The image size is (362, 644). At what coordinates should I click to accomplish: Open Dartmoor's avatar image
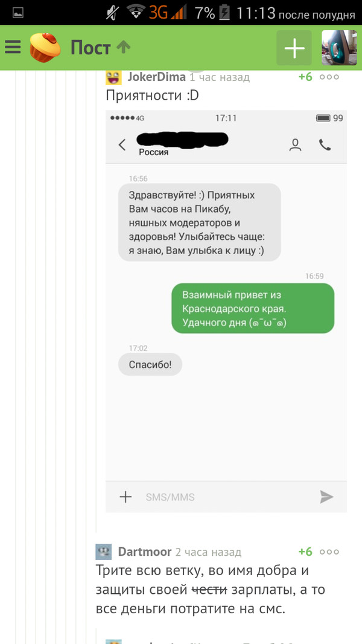[x=104, y=552]
